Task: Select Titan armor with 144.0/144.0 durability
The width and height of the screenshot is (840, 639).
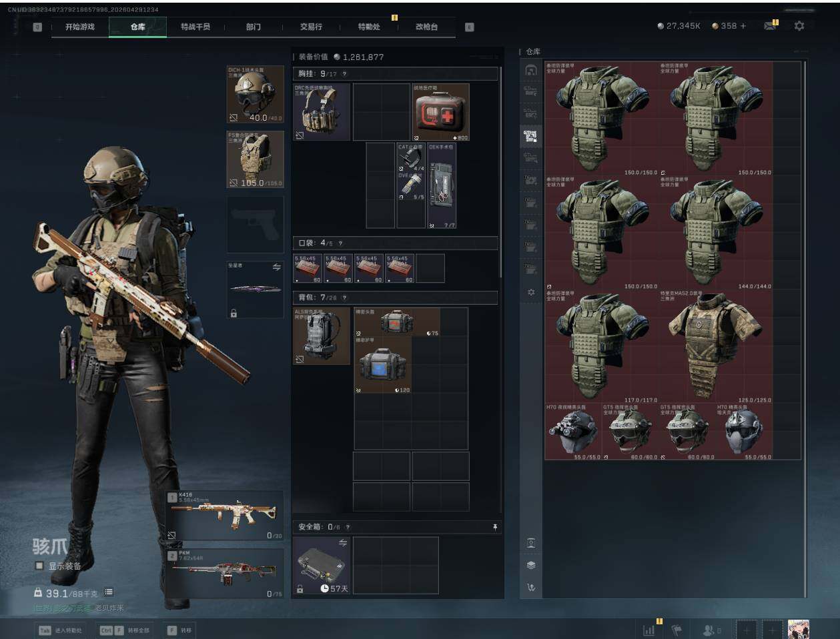Action: pyautogui.click(x=716, y=233)
